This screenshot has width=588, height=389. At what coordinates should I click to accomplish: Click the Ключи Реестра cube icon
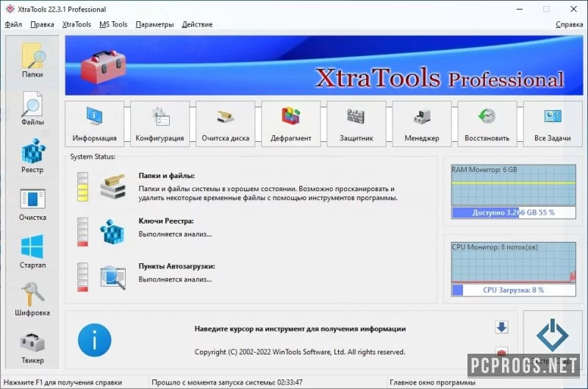[x=112, y=232]
